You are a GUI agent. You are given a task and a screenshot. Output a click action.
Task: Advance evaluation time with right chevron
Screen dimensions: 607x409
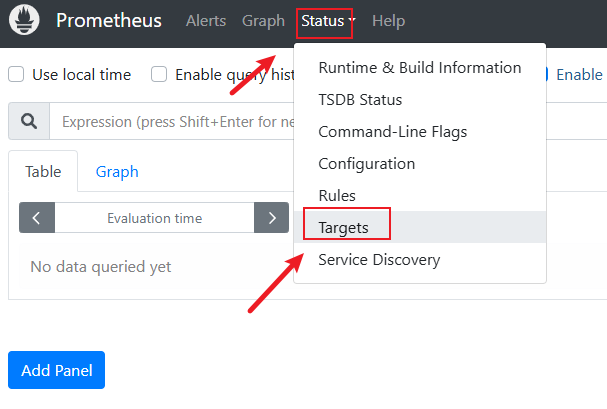coord(272,217)
